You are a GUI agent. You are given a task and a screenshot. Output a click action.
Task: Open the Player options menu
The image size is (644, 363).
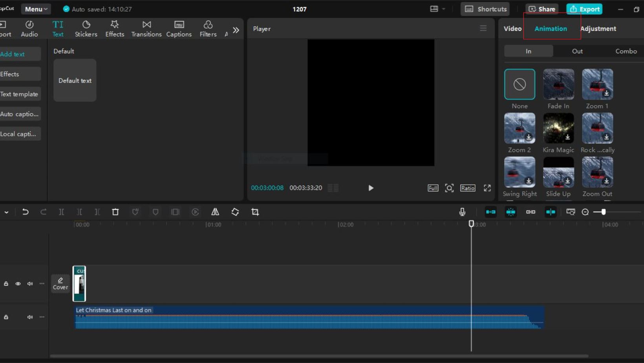click(x=483, y=28)
